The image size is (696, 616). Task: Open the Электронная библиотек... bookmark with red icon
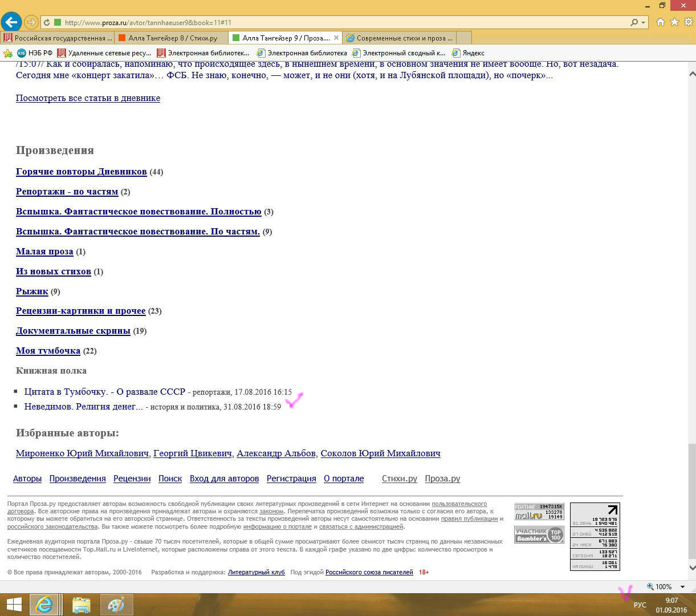(x=203, y=53)
